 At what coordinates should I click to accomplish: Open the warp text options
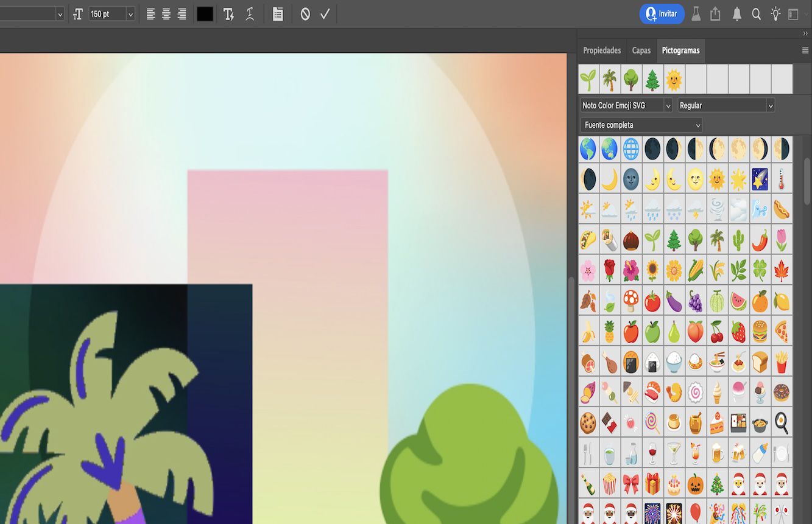tap(250, 13)
